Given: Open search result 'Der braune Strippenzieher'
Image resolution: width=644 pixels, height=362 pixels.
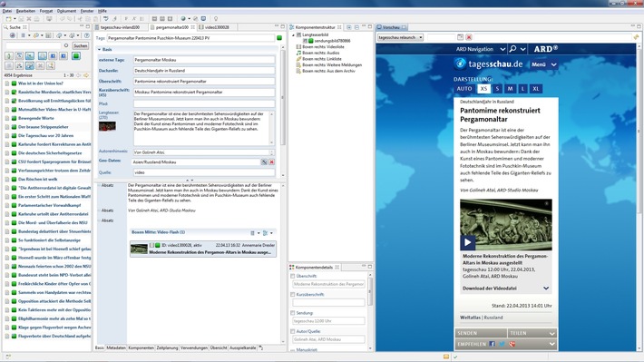Looking at the screenshot, I should point(44,127).
